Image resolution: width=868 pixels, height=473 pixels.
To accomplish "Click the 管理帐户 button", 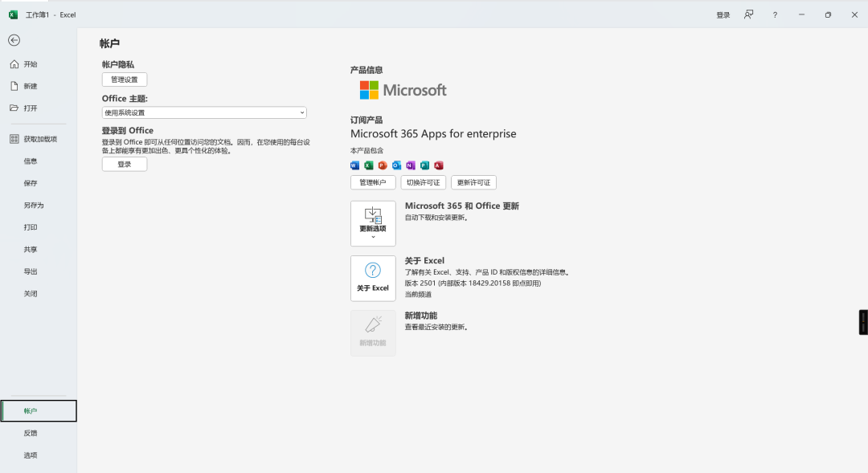I will 373,182.
